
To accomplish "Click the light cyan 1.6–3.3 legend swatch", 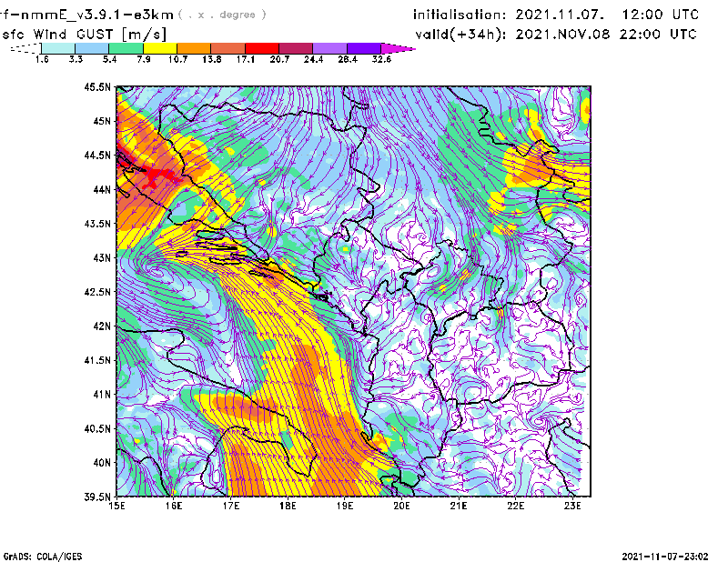I will [x=58, y=48].
